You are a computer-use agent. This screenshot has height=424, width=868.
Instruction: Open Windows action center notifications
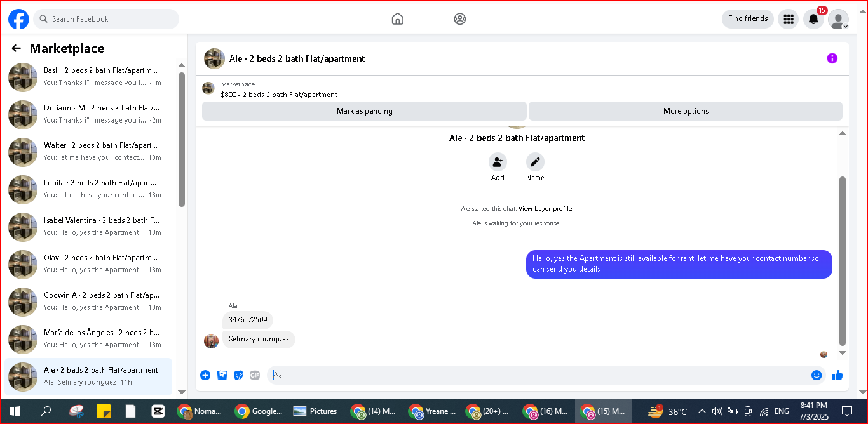tap(846, 411)
